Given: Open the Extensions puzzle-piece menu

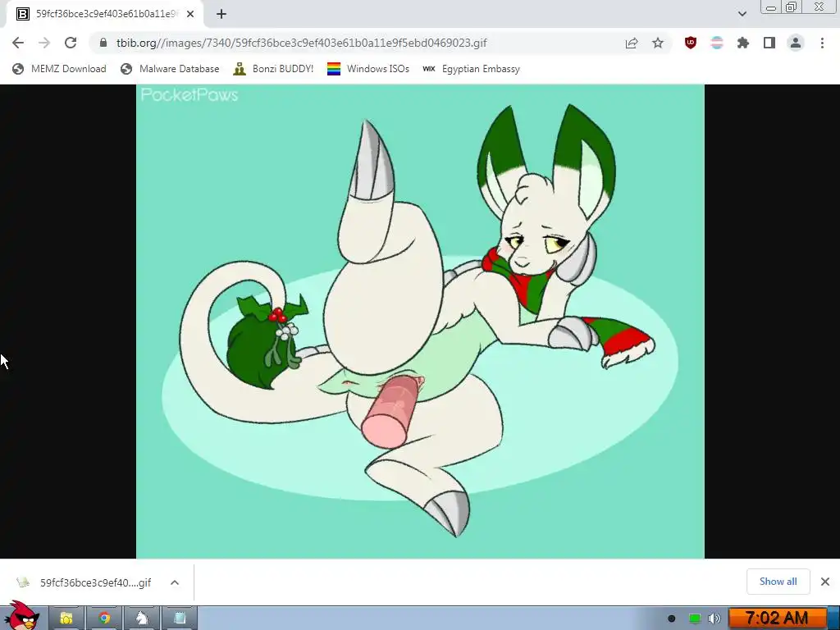Looking at the screenshot, I should click(x=743, y=43).
